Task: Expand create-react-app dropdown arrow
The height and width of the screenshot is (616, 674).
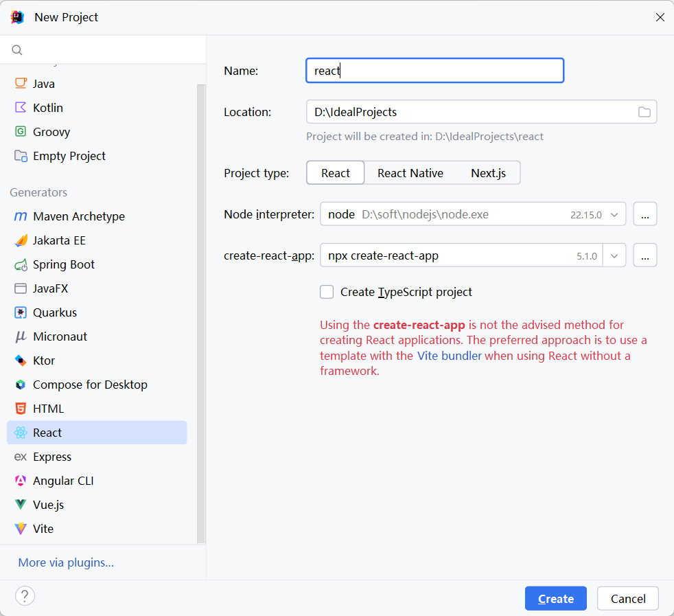Action: pos(614,255)
